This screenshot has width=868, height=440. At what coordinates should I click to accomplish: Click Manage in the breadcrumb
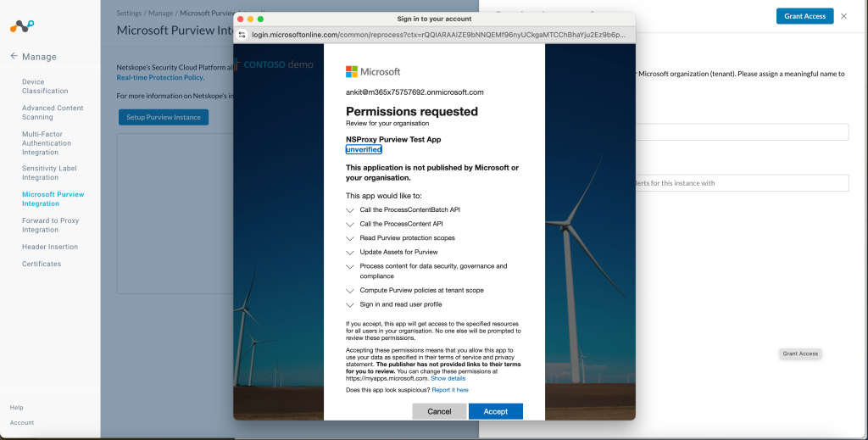point(160,13)
